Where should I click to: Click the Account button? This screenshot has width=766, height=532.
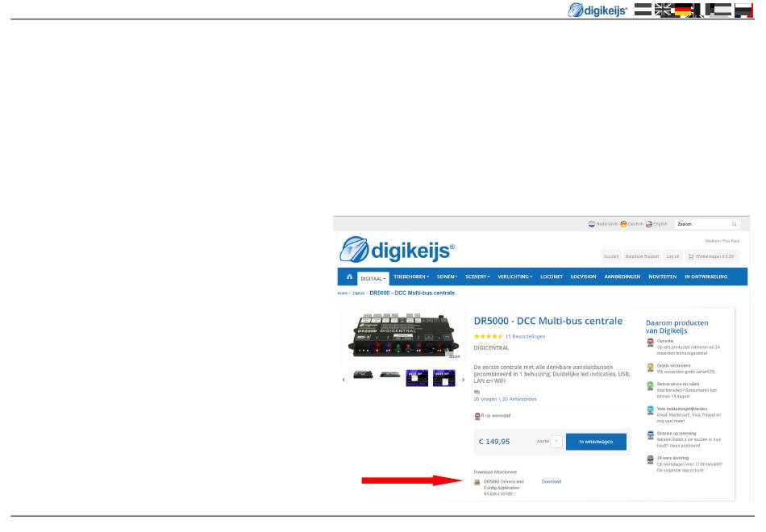pyautogui.click(x=611, y=256)
